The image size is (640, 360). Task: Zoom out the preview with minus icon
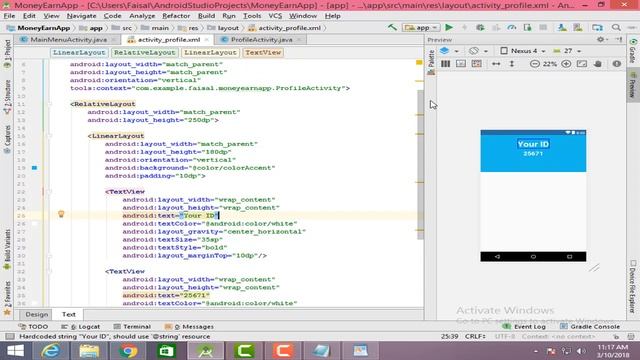click(534, 64)
